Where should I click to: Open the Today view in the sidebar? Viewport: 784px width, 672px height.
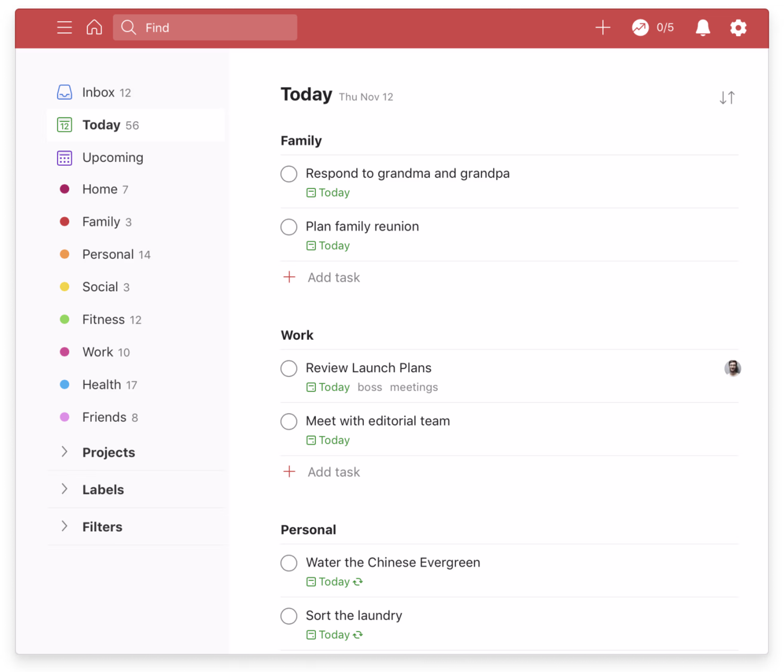[x=101, y=125]
